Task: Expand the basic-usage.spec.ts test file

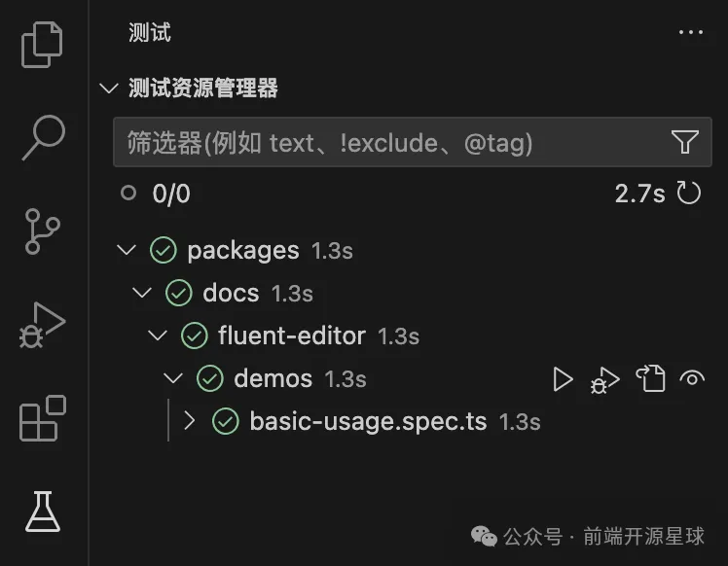Action: tap(189, 421)
